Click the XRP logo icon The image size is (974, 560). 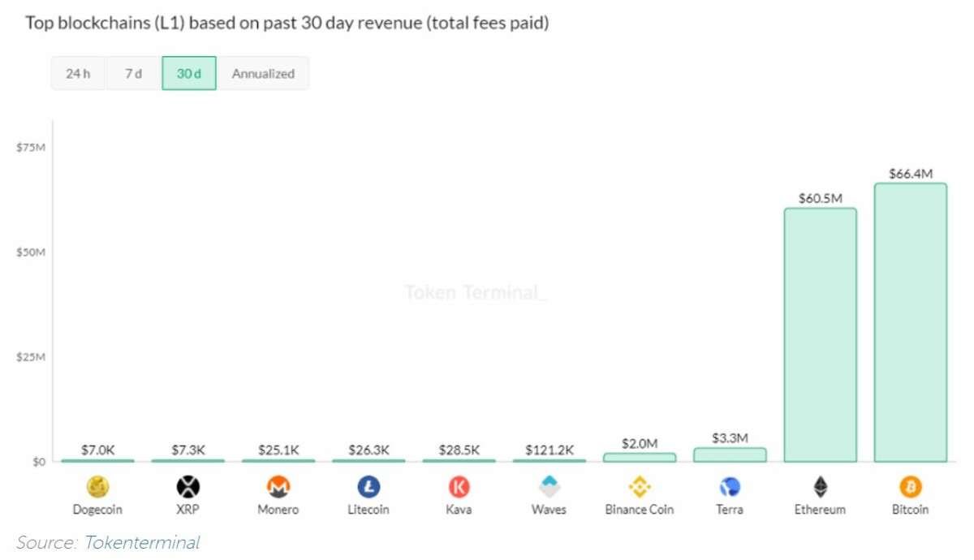point(187,487)
